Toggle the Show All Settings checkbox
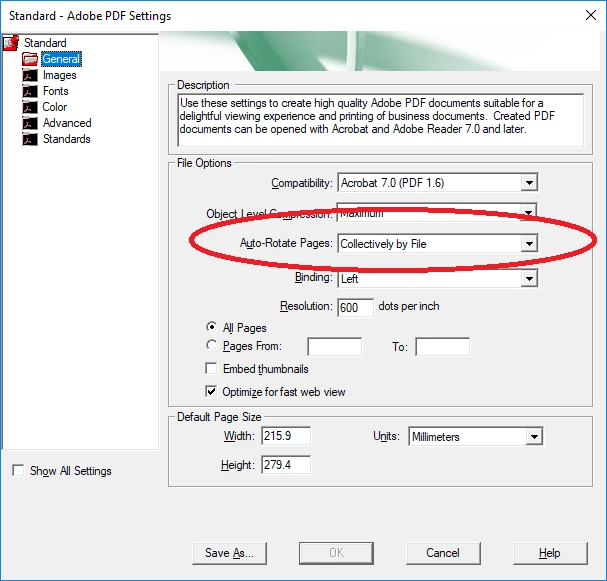 tap(18, 470)
